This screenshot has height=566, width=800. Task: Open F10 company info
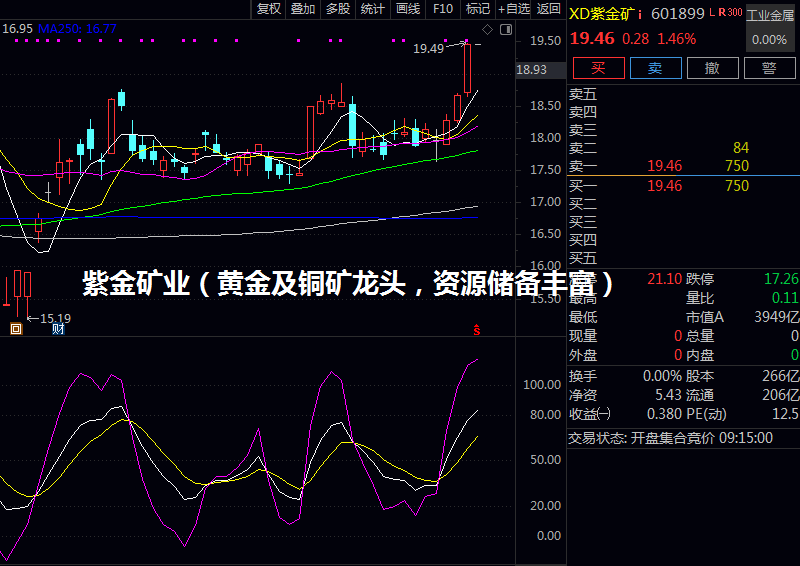(x=443, y=9)
